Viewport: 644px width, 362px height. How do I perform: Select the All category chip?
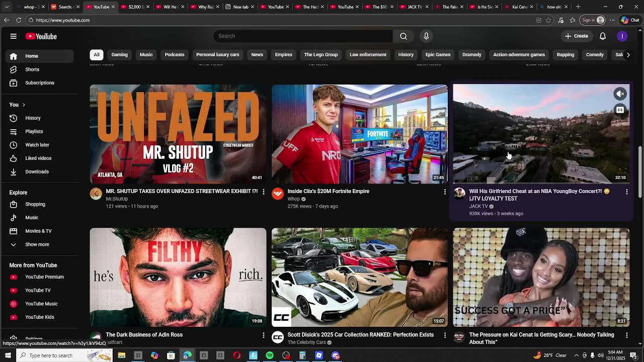click(97, 55)
